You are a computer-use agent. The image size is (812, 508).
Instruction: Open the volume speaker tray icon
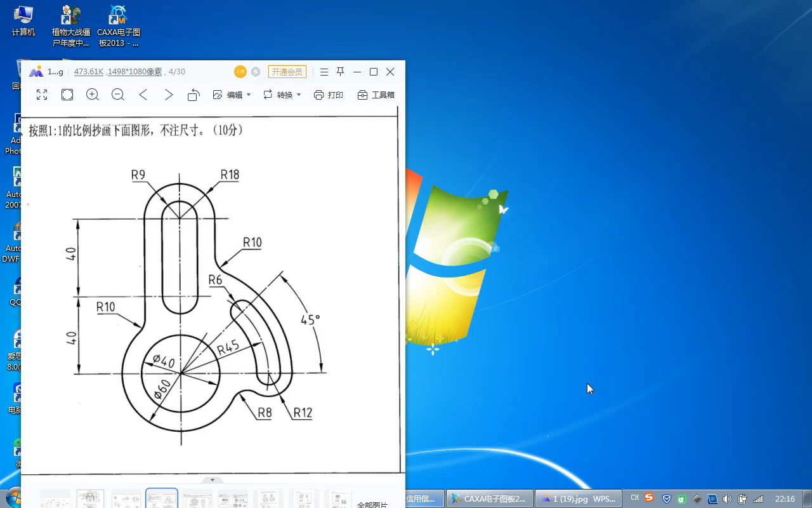point(727,499)
